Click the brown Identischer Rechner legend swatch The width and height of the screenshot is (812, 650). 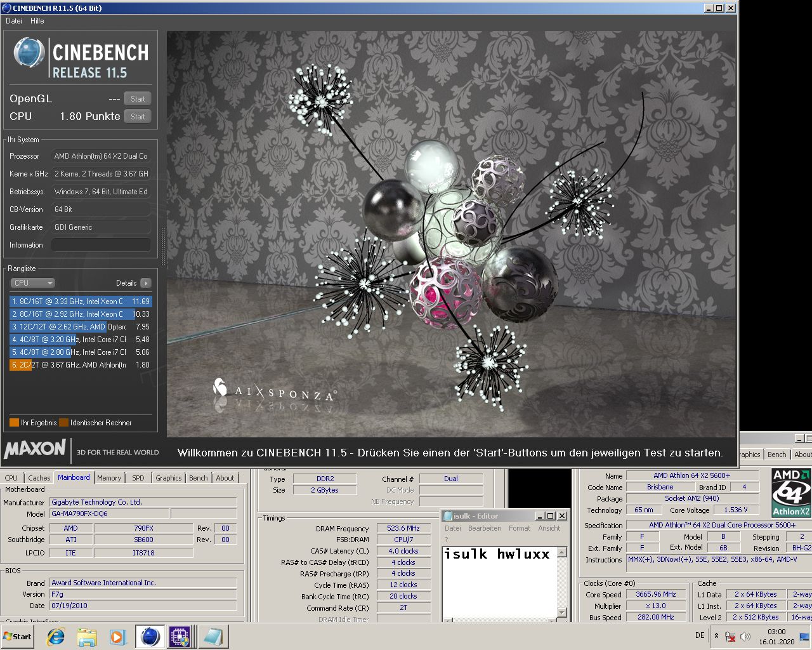click(64, 423)
